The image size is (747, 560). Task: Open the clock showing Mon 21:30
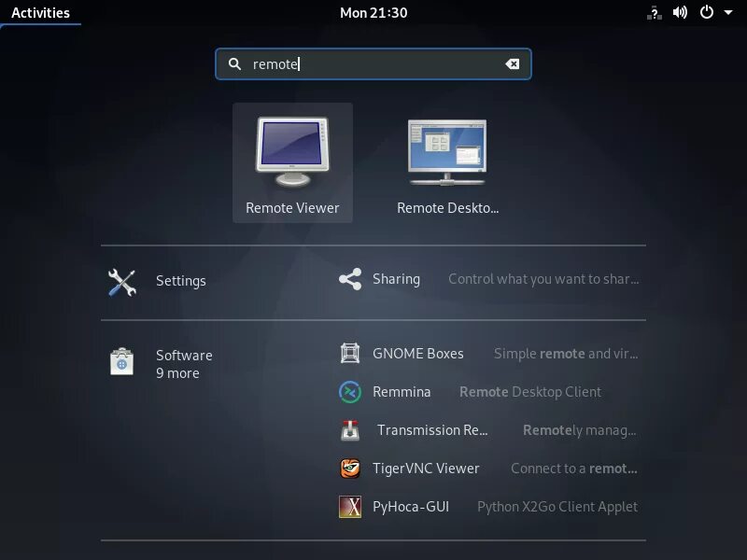(x=373, y=13)
